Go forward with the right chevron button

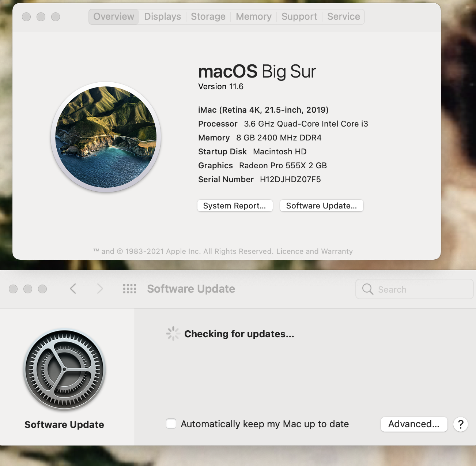[x=100, y=289]
